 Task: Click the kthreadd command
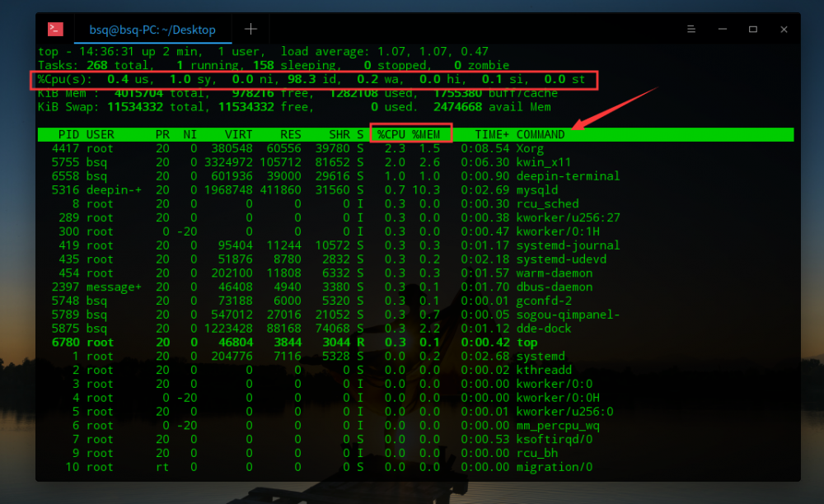[544, 370]
